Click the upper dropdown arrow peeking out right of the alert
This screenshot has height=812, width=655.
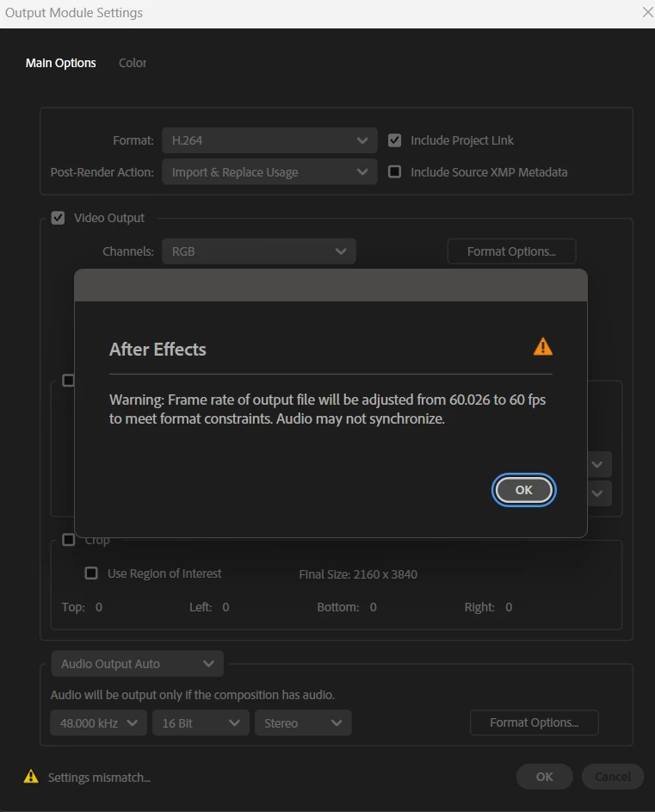597,464
